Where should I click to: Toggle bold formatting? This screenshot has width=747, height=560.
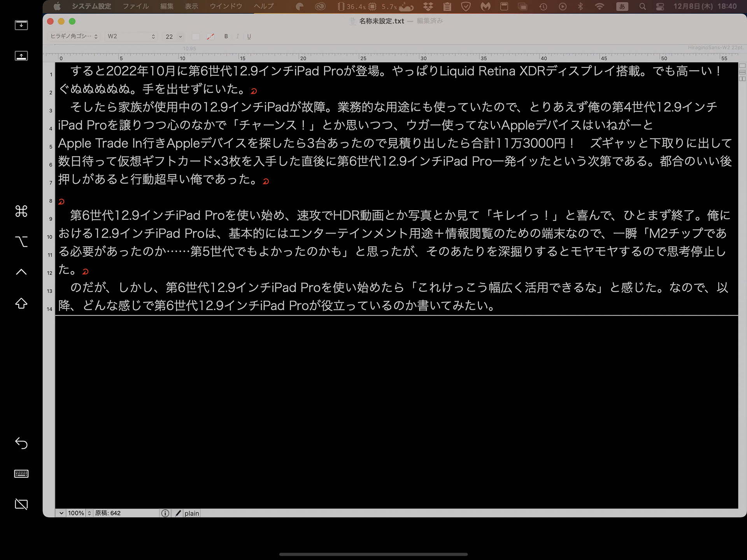click(x=226, y=36)
